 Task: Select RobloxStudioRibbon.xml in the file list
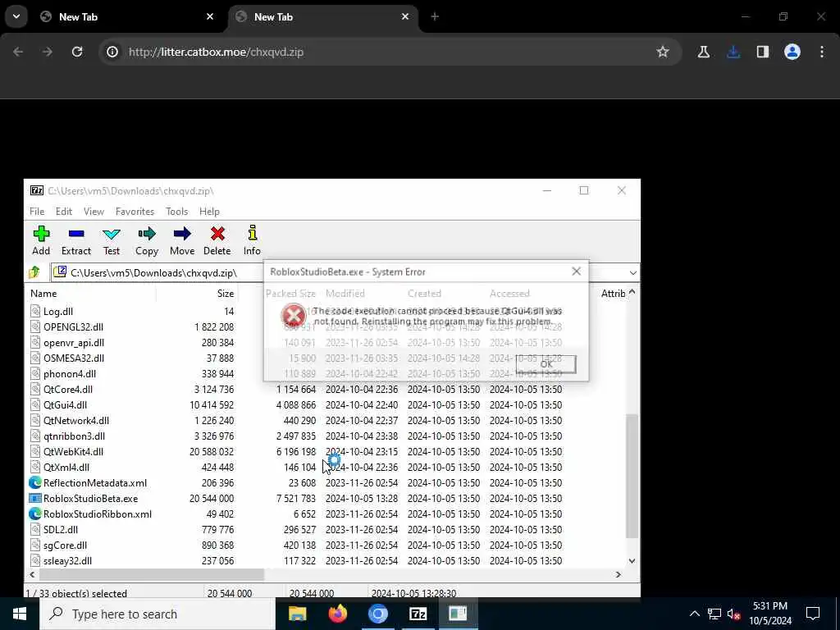click(x=97, y=514)
